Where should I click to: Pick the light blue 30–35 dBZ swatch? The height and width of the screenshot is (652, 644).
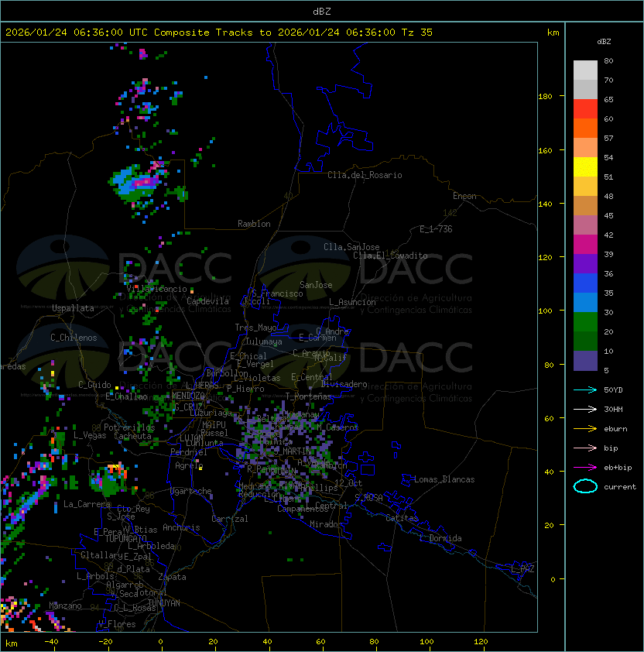(585, 302)
